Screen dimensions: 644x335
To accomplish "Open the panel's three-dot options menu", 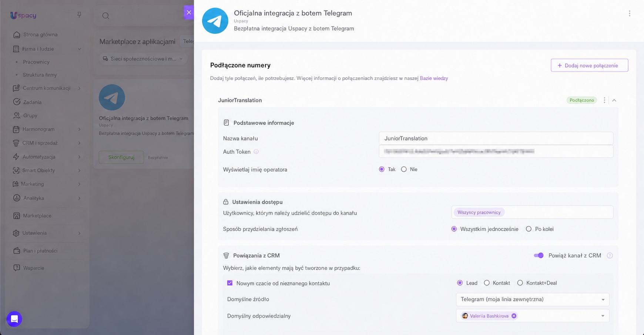I will pyautogui.click(x=629, y=13).
